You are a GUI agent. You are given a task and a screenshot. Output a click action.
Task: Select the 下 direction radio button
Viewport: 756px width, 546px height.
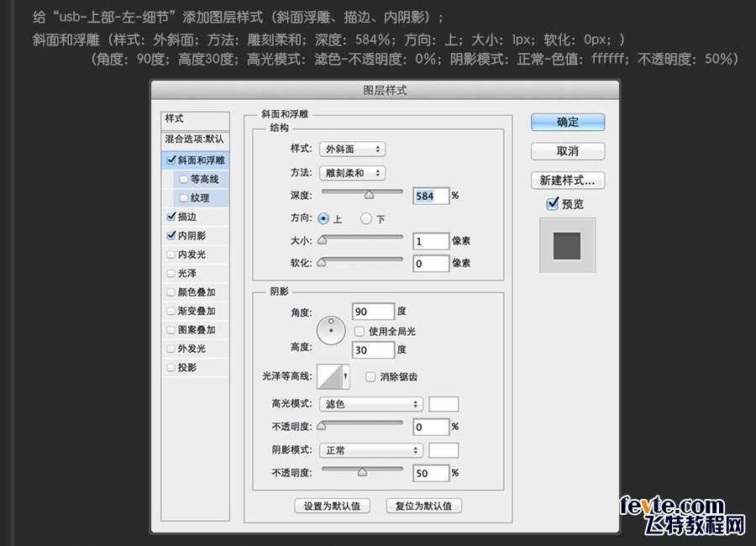[x=366, y=218]
